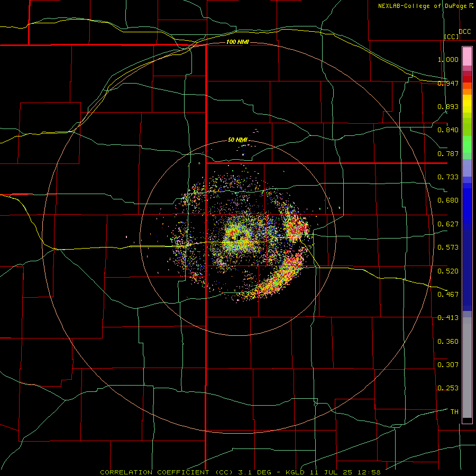The width and height of the screenshot is (476, 476).
Task: Pick the 0.627 legend value
Action: click(448, 224)
